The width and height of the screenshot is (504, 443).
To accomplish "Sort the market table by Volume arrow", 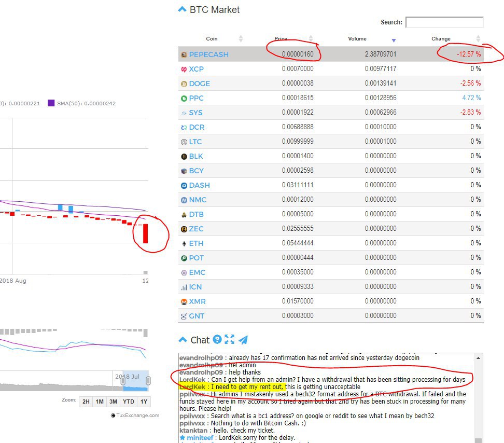I will [x=394, y=40].
